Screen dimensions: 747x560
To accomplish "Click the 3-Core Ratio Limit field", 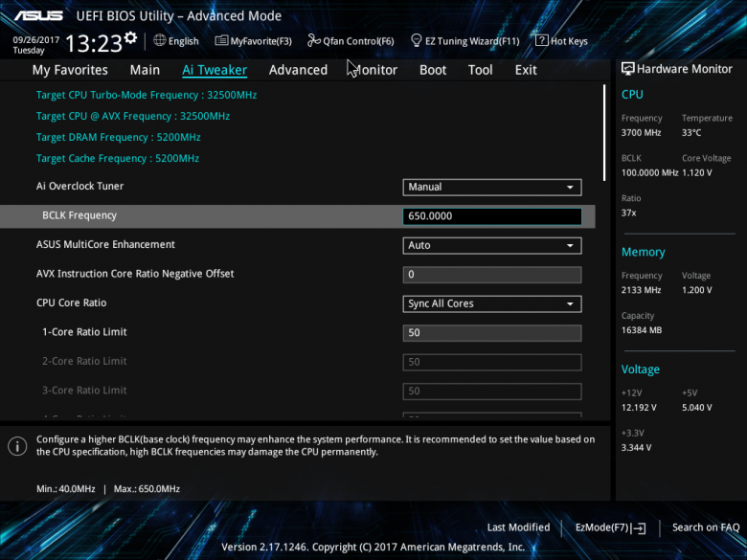I will (491, 392).
